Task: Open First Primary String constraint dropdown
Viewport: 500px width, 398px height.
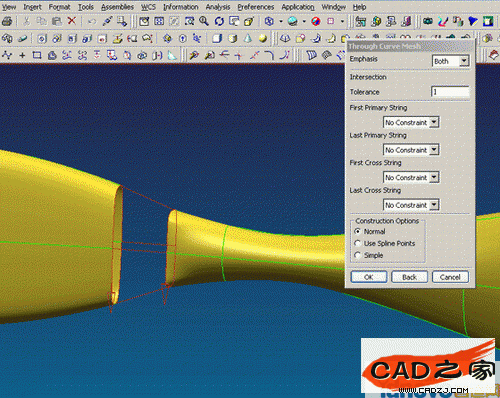Action: pyautogui.click(x=411, y=122)
